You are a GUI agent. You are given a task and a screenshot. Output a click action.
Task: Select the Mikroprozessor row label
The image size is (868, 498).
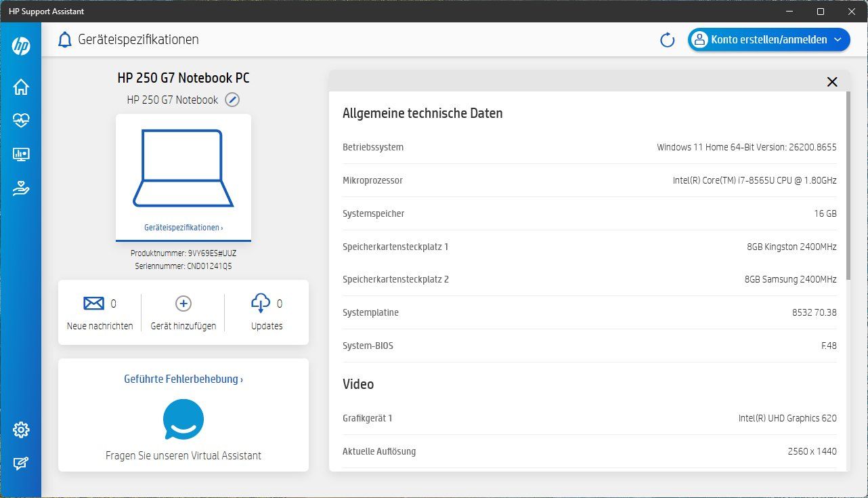click(x=372, y=180)
